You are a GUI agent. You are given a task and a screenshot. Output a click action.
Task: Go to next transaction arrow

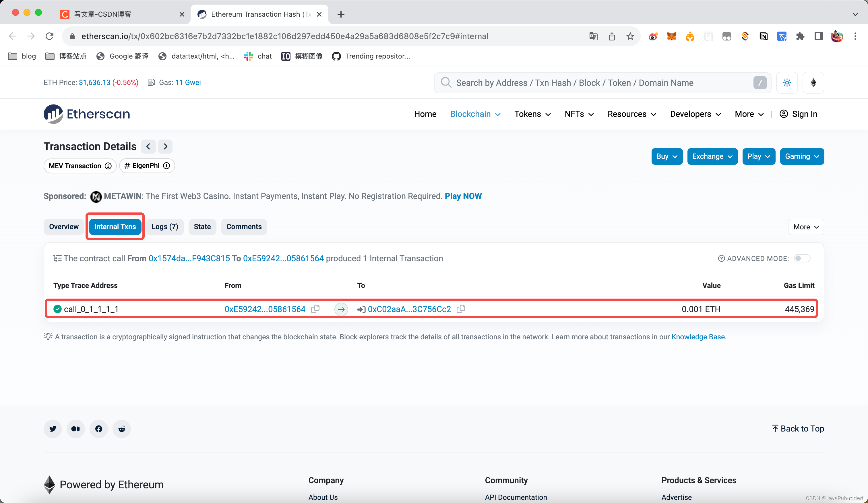coord(165,146)
